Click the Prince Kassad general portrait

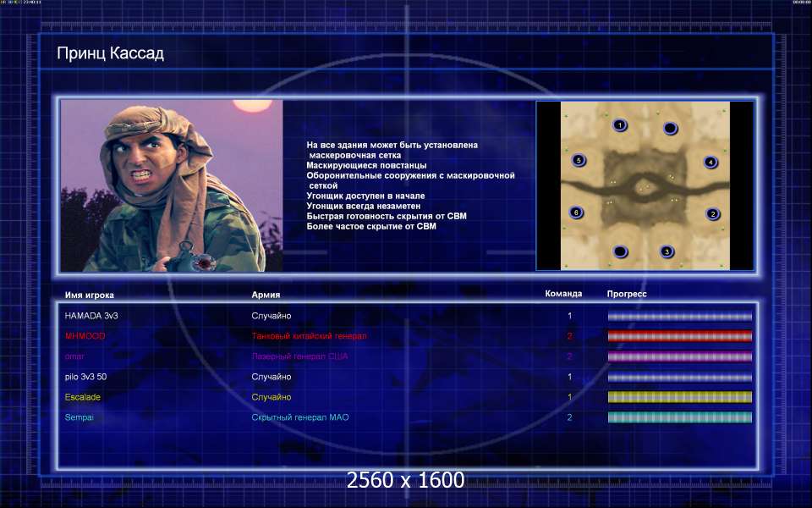(172, 185)
